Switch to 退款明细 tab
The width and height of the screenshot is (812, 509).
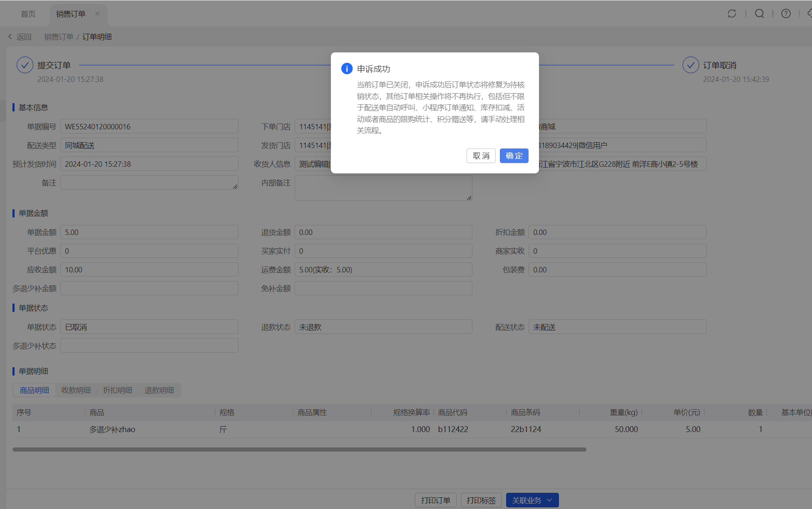coord(159,390)
